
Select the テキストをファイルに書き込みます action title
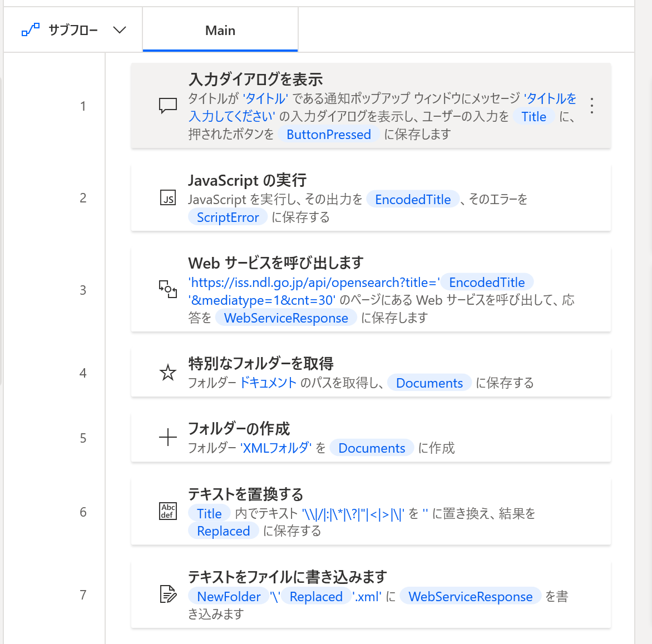click(x=288, y=577)
